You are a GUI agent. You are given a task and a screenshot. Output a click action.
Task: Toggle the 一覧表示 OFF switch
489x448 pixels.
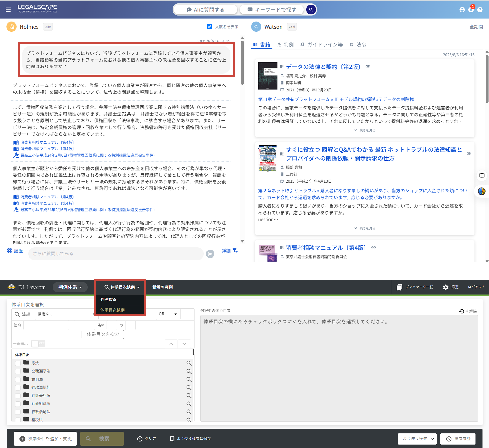pos(38,343)
